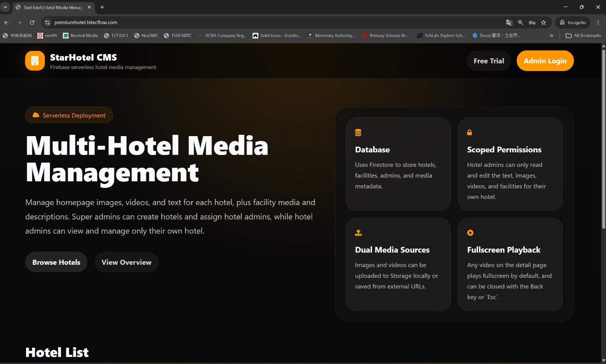Go back with the browser back arrow
The image size is (606, 364).
tap(7, 22)
